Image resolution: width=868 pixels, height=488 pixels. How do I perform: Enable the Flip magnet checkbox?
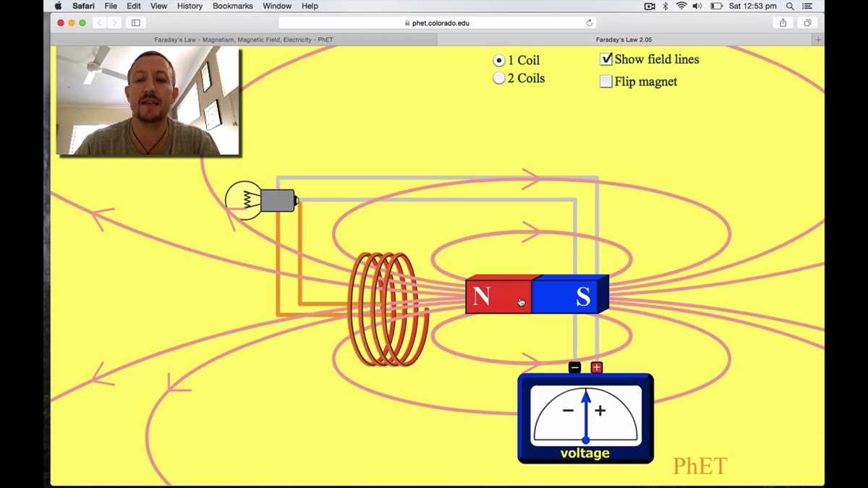(x=606, y=82)
